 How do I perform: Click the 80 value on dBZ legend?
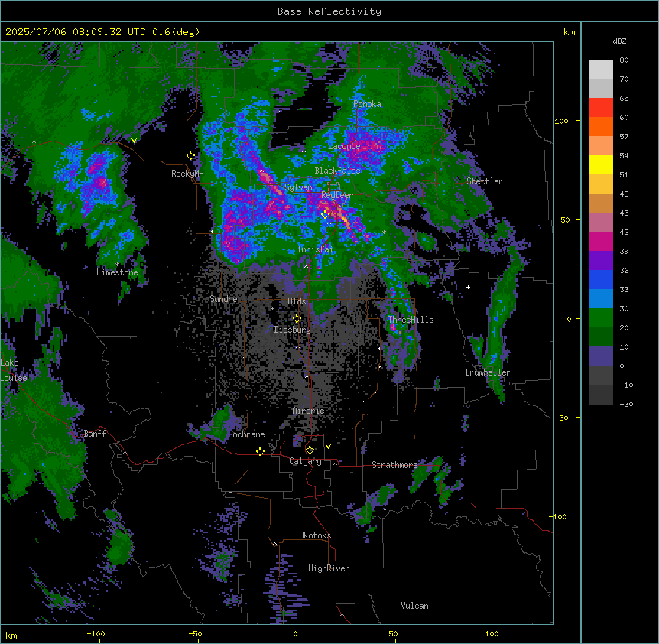[624, 60]
